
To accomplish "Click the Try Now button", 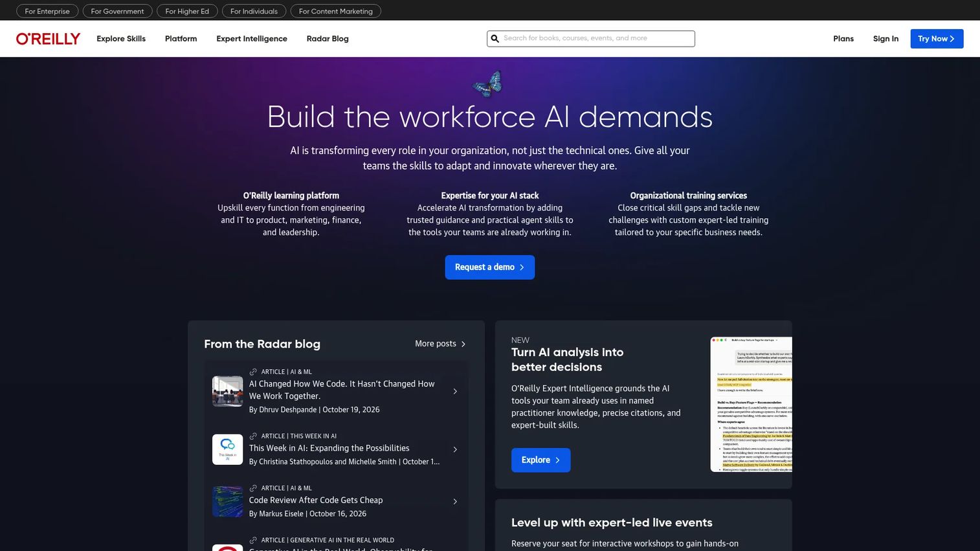I will click(x=937, y=39).
